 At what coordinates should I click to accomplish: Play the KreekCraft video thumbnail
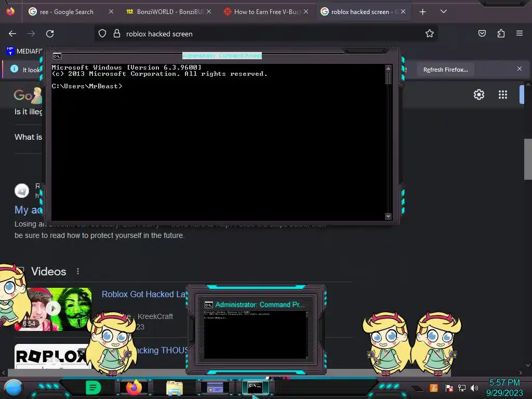[53, 309]
